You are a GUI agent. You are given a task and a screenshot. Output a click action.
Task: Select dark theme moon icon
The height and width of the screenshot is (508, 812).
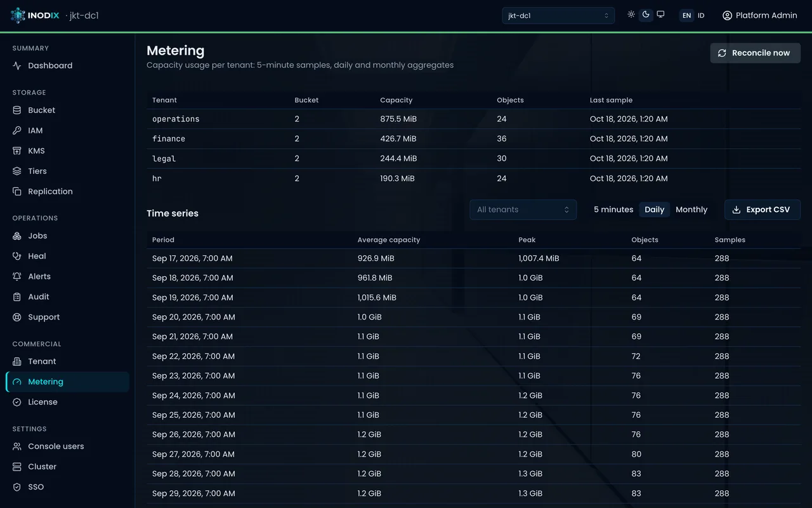coord(646,15)
